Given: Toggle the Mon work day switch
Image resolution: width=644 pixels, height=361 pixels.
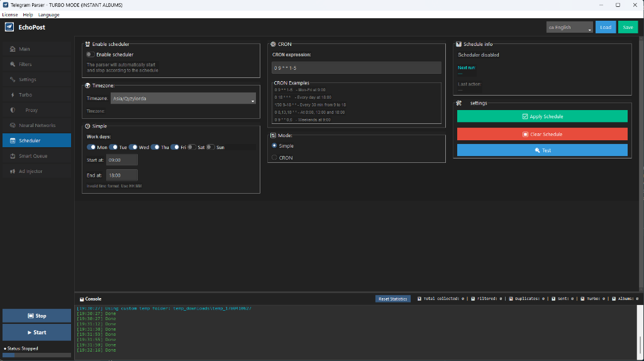Looking at the screenshot, I should pos(91,147).
